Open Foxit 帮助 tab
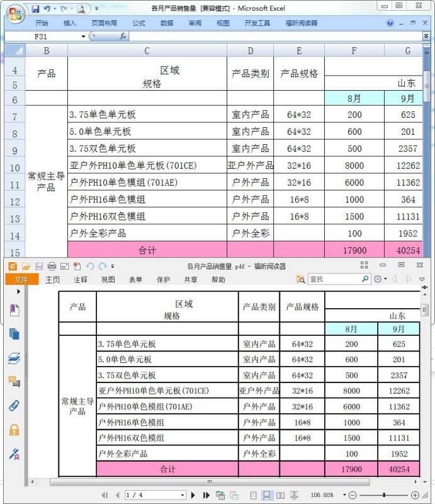The width and height of the screenshot is (435, 504). [x=218, y=280]
